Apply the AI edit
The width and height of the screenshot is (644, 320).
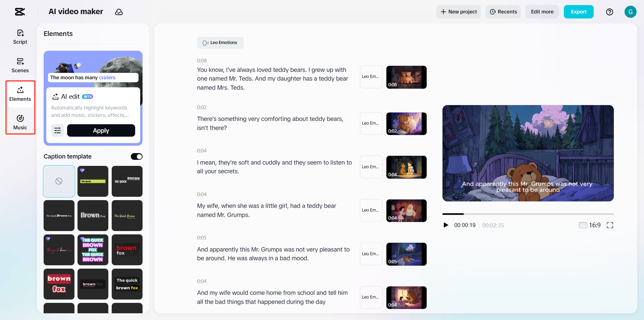tap(101, 130)
